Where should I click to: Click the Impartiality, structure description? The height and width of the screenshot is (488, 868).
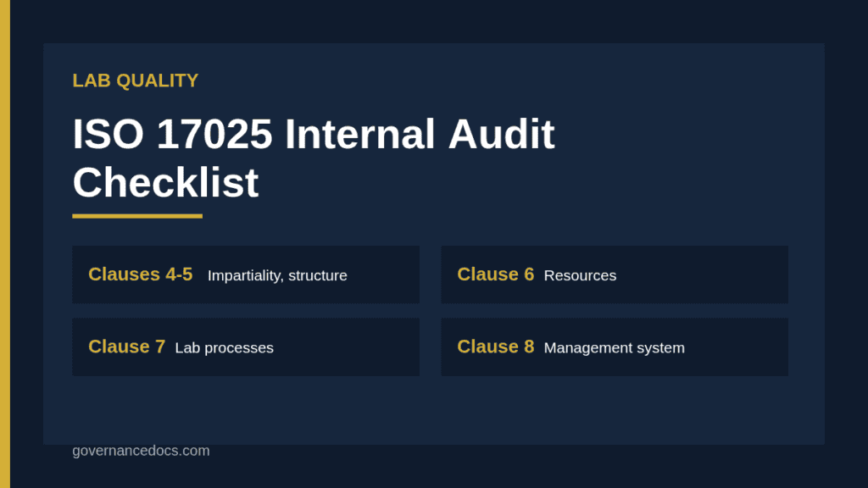(277, 275)
